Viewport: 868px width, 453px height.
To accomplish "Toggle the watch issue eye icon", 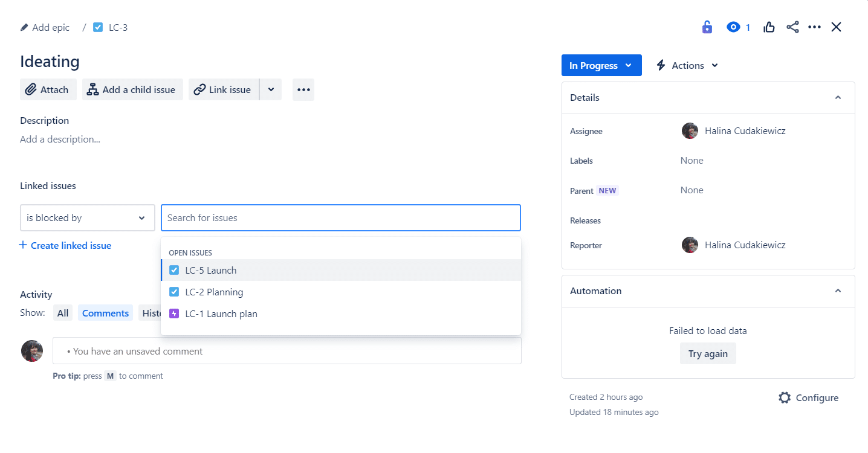I will (x=733, y=27).
